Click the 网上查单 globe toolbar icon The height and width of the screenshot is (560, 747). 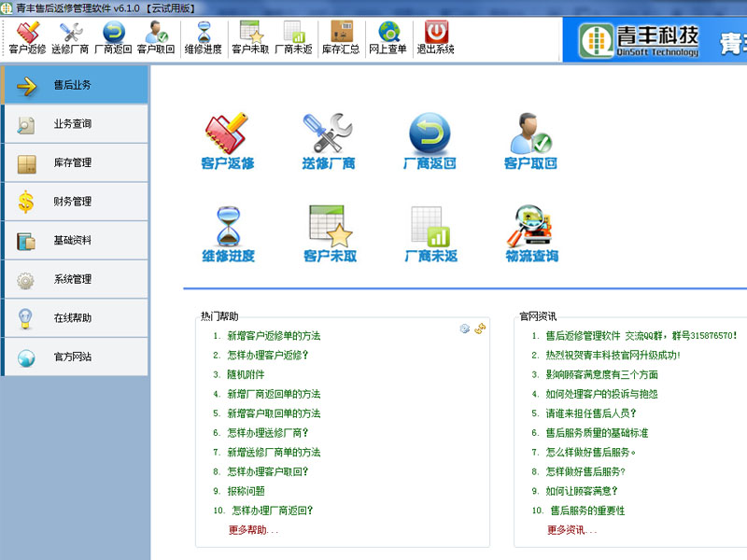click(388, 37)
